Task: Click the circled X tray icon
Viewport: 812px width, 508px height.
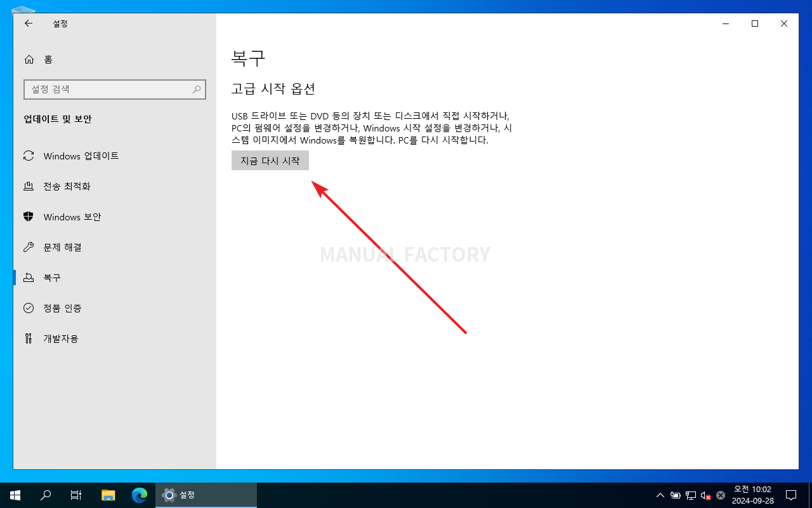Action: pyautogui.click(x=721, y=495)
